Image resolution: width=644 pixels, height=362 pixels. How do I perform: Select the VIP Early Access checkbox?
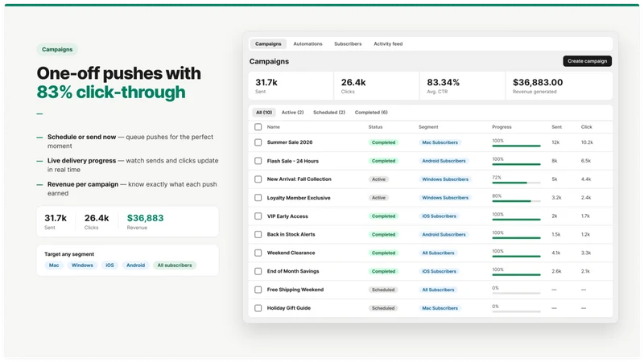tap(258, 216)
